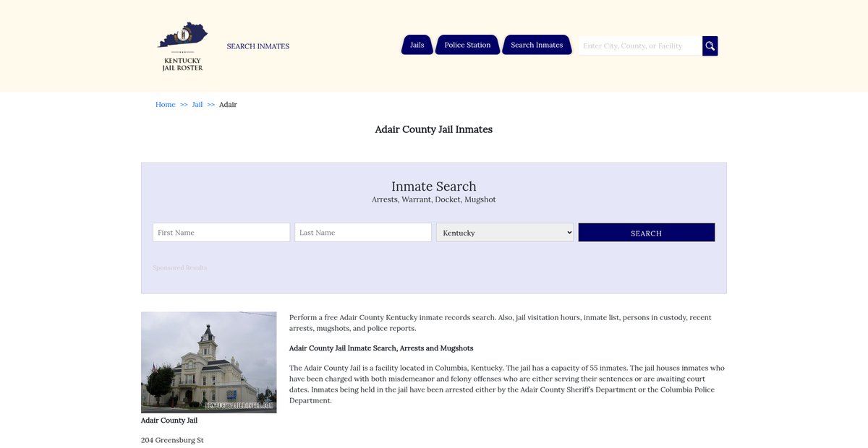
Task: Click the First Name input field
Action: (221, 233)
